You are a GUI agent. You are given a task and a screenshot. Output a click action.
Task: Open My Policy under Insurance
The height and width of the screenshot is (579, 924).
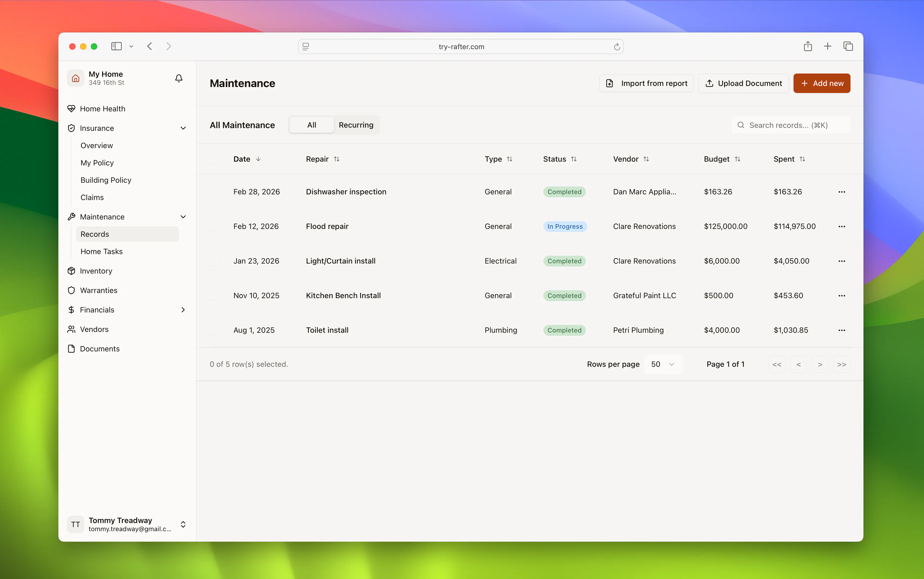point(97,163)
